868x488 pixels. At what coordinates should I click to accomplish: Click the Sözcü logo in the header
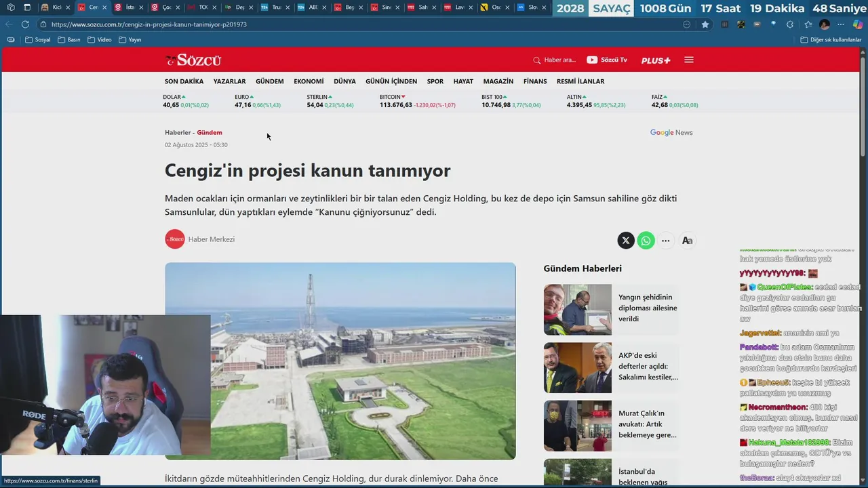tap(193, 60)
